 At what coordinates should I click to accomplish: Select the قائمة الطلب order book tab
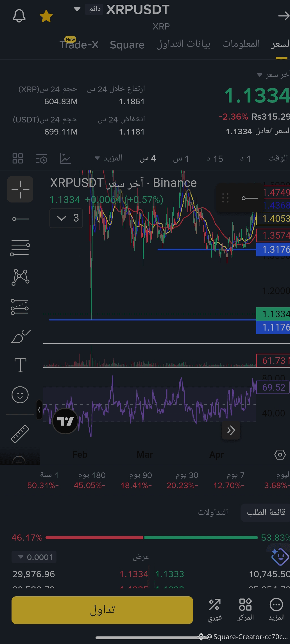(x=266, y=512)
